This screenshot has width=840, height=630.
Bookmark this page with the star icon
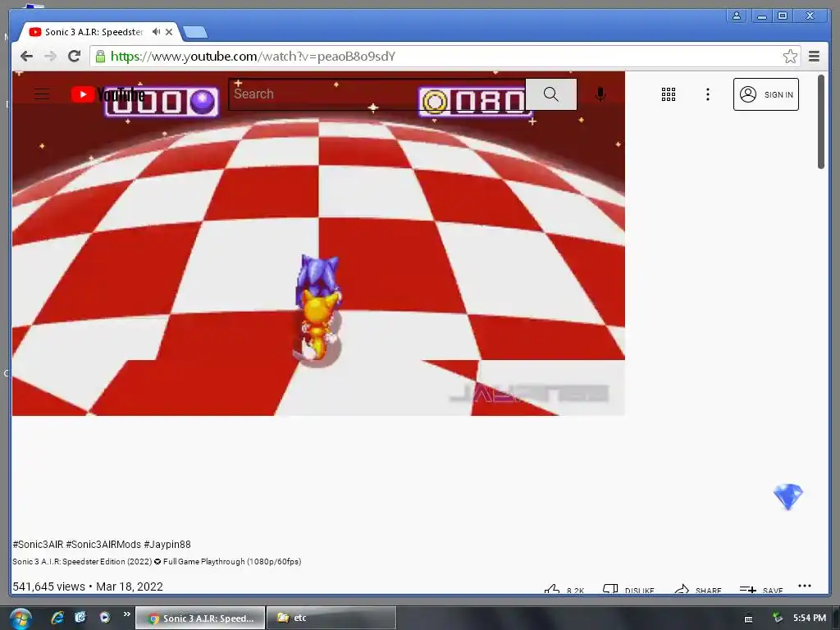pyautogui.click(x=790, y=57)
